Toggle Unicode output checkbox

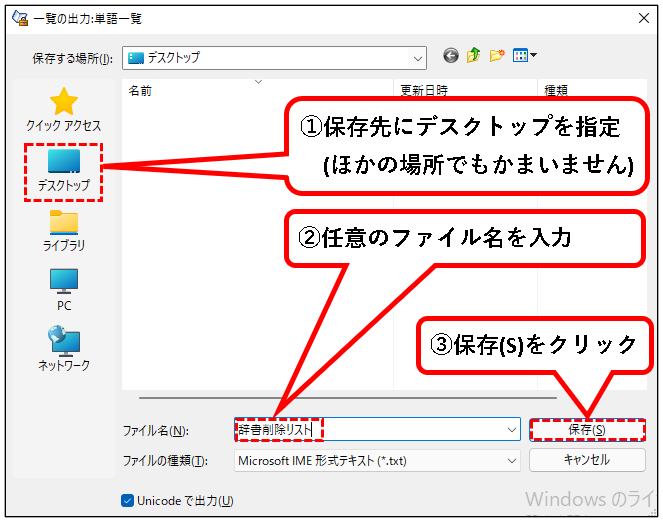[x=127, y=501]
